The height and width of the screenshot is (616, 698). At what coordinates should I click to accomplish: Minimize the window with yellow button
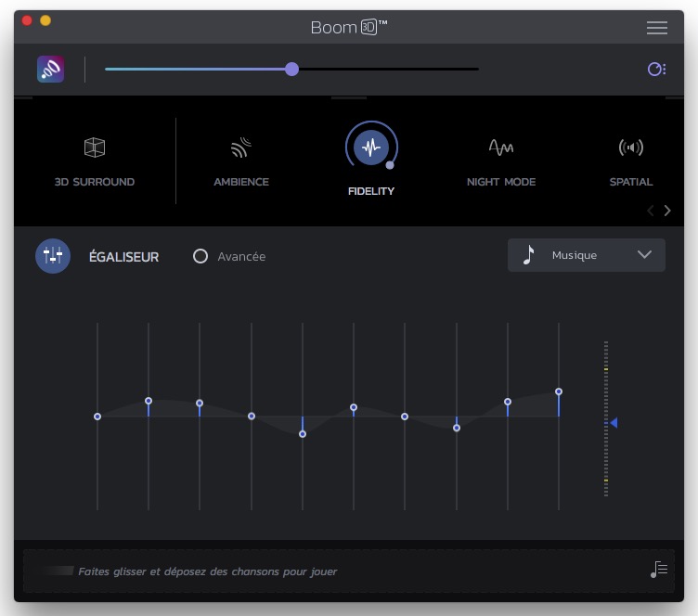coord(45,20)
